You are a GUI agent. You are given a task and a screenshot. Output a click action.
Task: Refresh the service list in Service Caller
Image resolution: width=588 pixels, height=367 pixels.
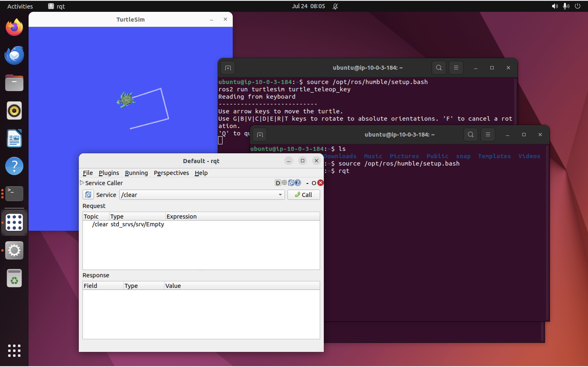pyautogui.click(x=88, y=195)
